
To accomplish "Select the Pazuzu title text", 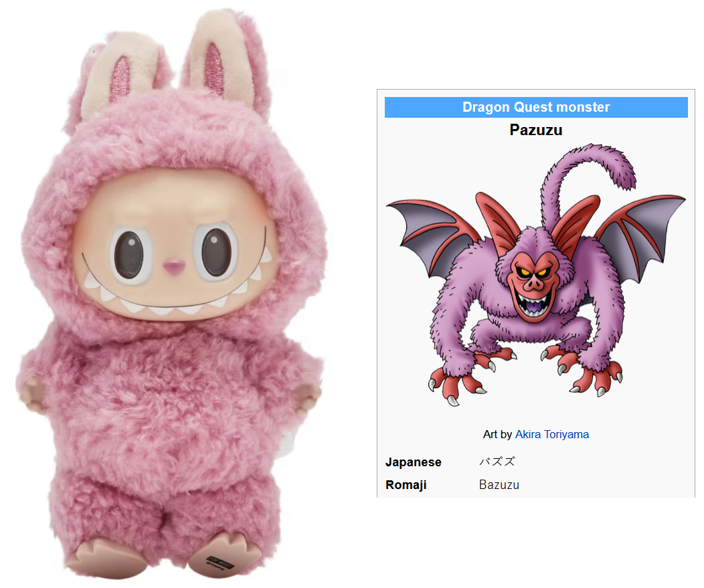I will point(535,130).
